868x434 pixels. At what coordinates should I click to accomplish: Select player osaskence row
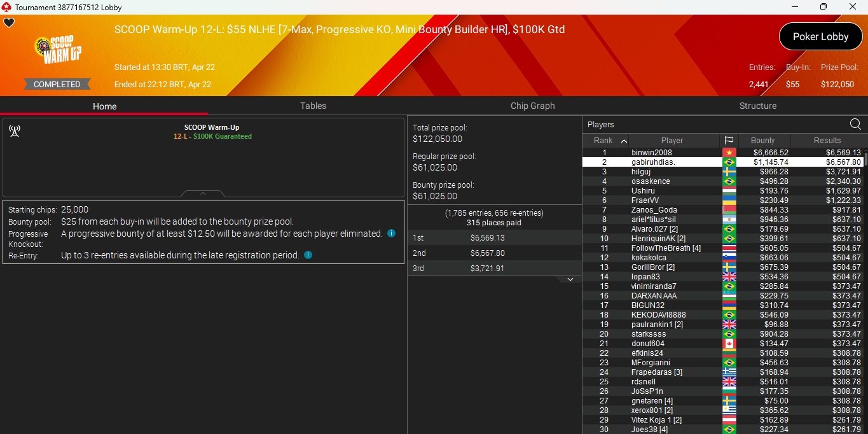(x=723, y=181)
